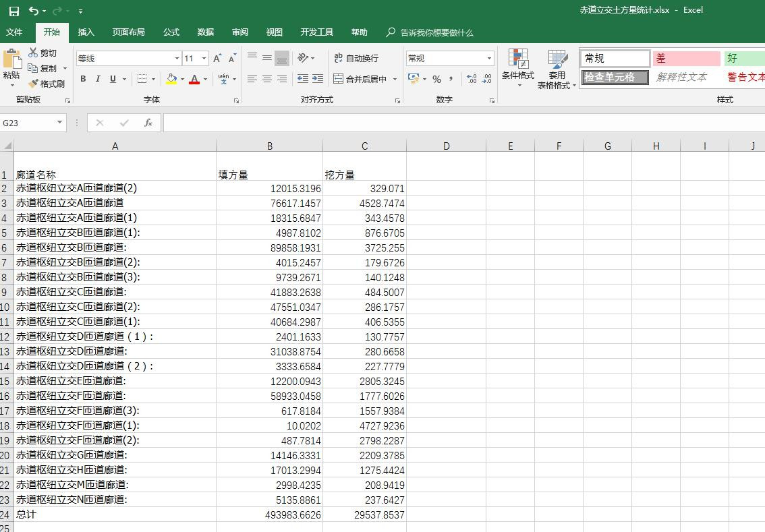Screen dimensions: 765x532
Task: Click the Increase Indent icon
Action: pos(317,79)
